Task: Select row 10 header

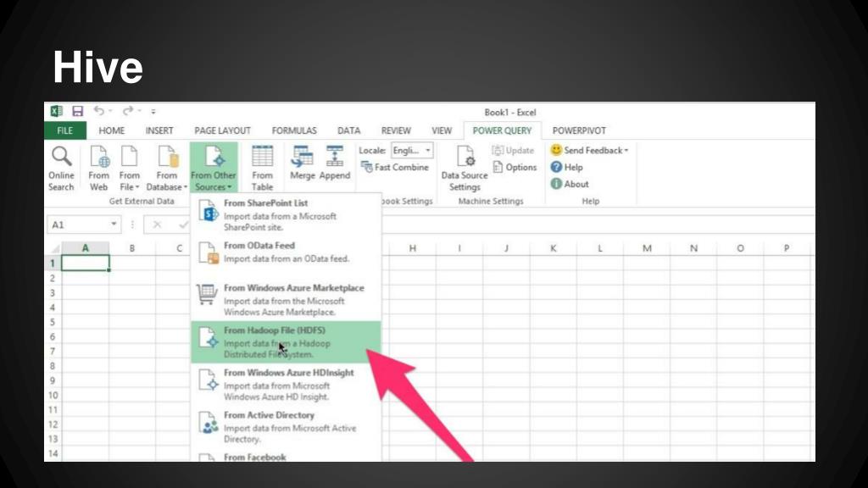Action: click(53, 395)
